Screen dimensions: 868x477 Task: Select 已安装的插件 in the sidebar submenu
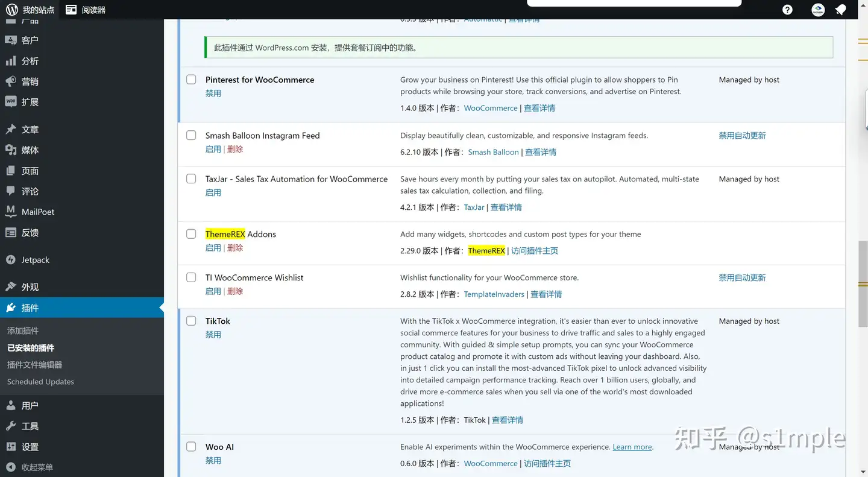31,348
